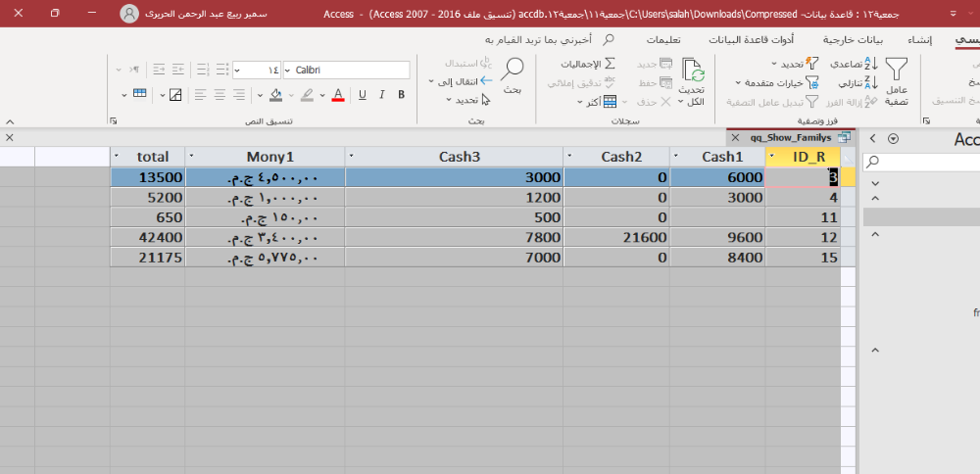The height and width of the screenshot is (474, 980).
Task: Click the حذف delete record X icon
Action: pos(665,102)
